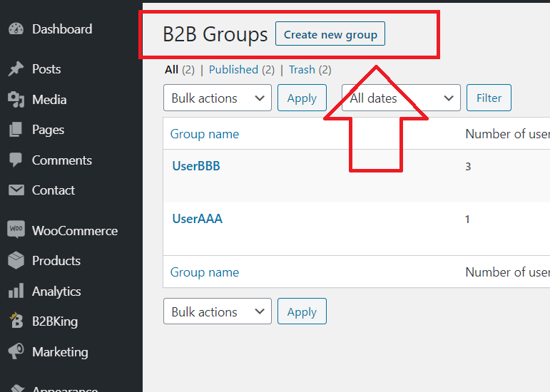Click the Comments speech bubble icon

tap(16, 160)
